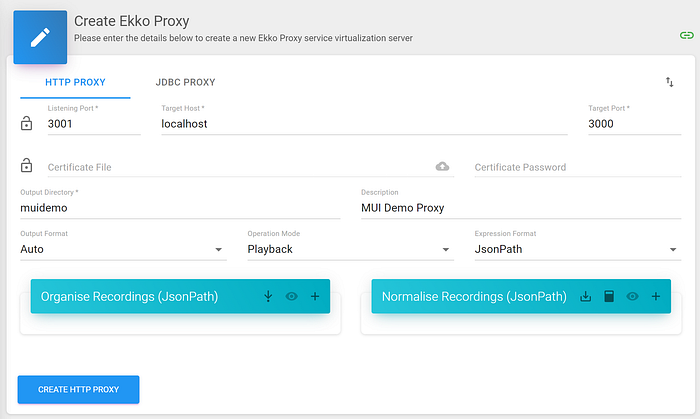
Task: Expand the Operation Mode dropdown showing Playback
Action: pos(350,249)
